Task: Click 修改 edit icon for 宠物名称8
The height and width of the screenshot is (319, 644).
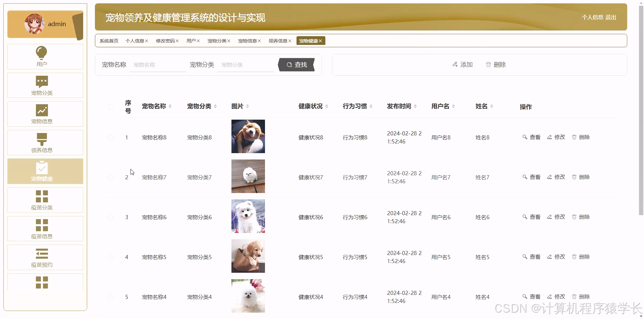Action: (x=549, y=137)
